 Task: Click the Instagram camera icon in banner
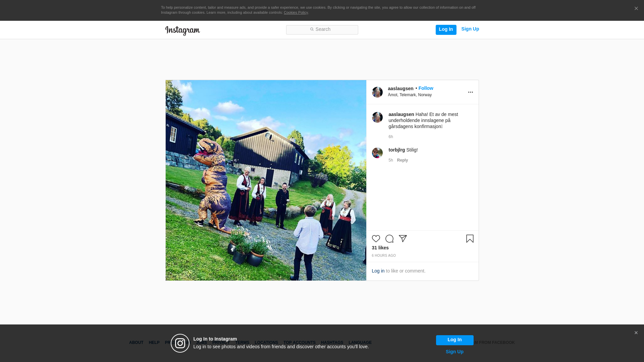(180, 343)
